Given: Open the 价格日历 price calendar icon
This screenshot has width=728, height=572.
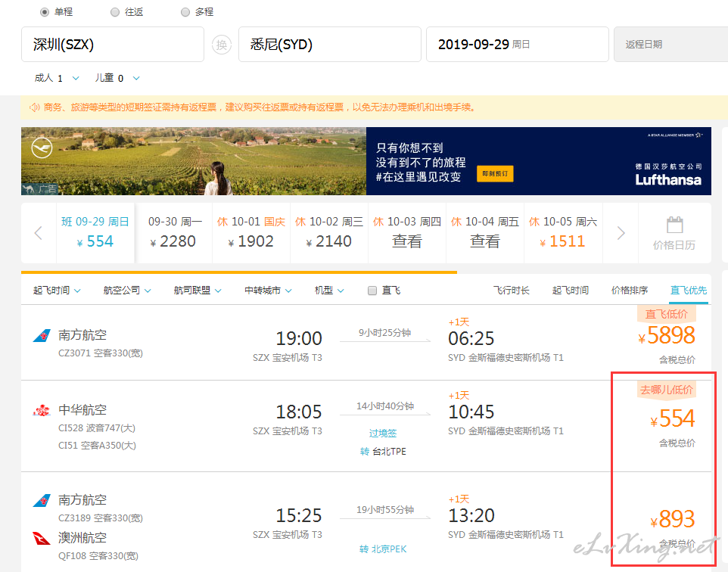Looking at the screenshot, I should (x=674, y=225).
